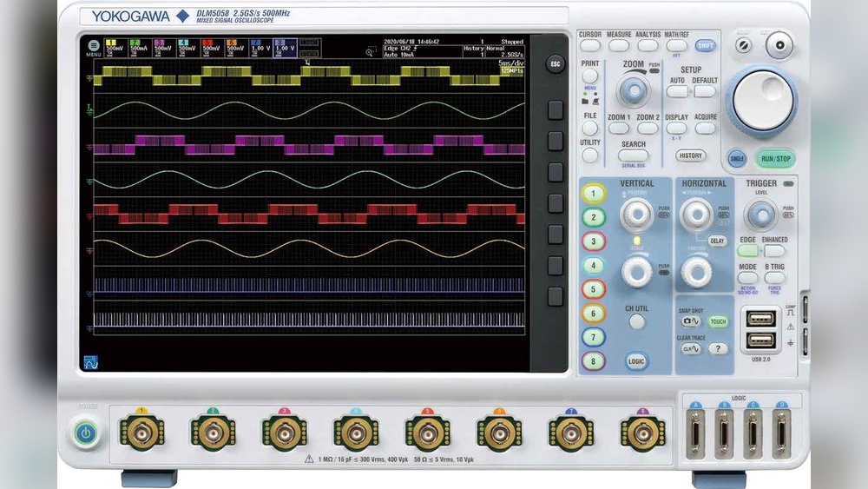Open channel 8 1.00 V on-screen box
The image size is (868, 489).
click(x=285, y=48)
